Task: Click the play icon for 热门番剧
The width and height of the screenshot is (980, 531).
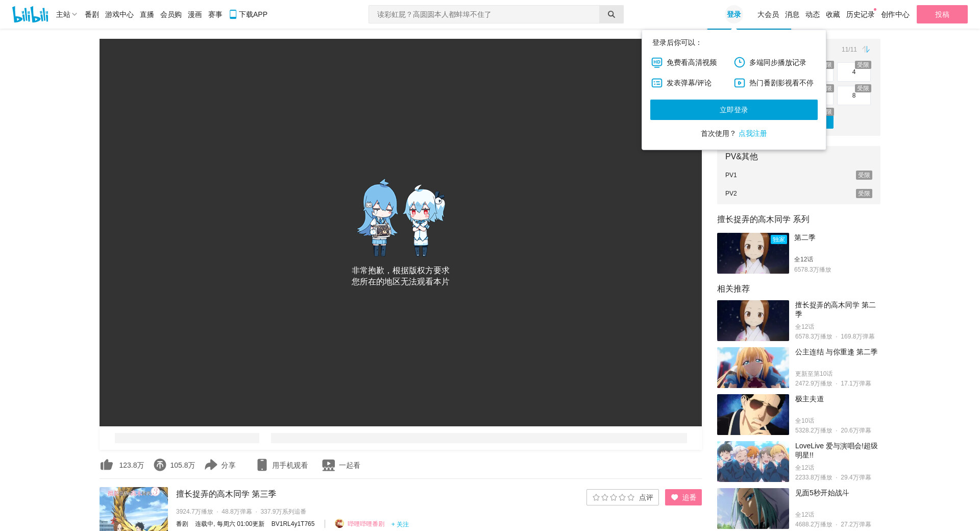Action: click(x=740, y=83)
